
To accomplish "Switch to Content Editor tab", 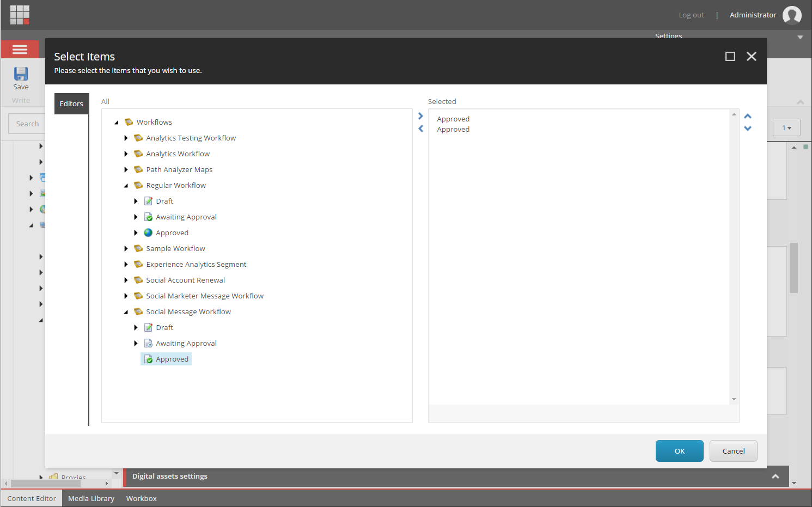I will click(x=32, y=498).
